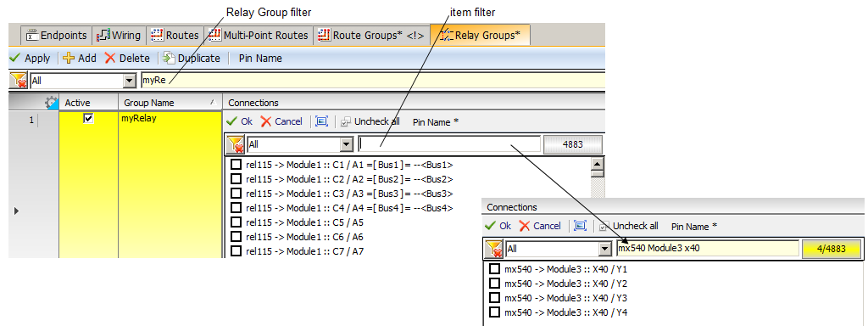Check mx540 Module3 X40 / Y1
Viewport: 868px width, 326px height.
pos(495,269)
